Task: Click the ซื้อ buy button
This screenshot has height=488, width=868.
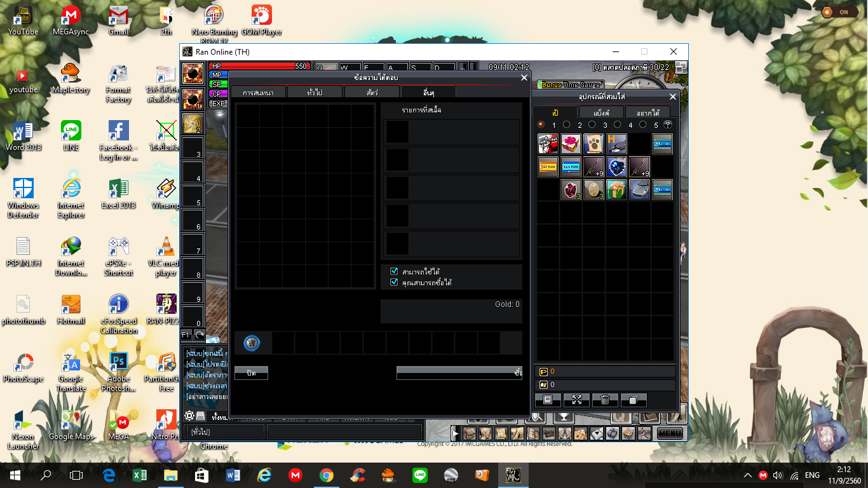Action: coord(459,373)
